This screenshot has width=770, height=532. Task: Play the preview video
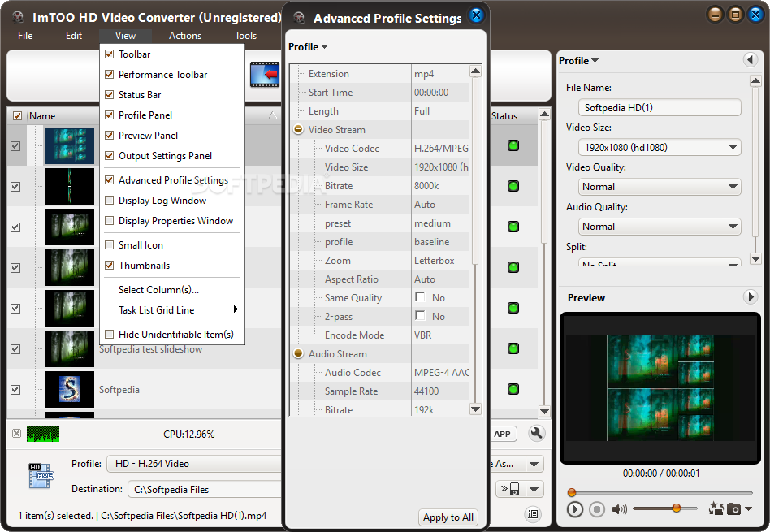574,509
